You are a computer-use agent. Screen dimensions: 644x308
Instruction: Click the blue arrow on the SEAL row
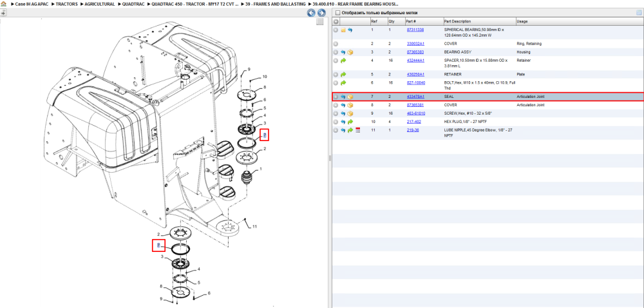[343, 97]
